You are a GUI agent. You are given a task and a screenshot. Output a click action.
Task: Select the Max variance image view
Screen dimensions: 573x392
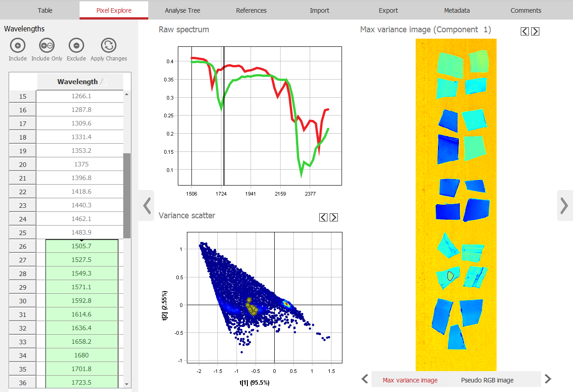410,380
